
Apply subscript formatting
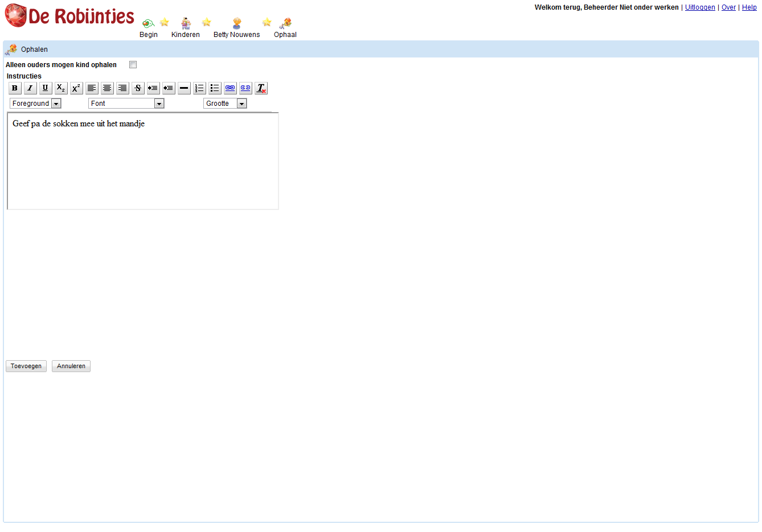click(x=61, y=88)
